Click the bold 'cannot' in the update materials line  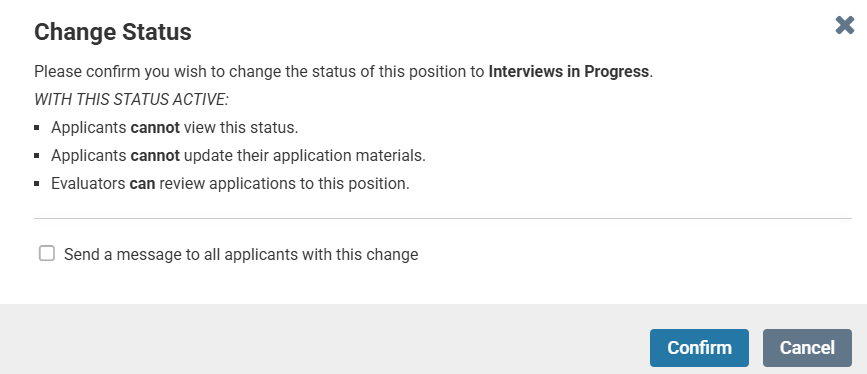155,155
